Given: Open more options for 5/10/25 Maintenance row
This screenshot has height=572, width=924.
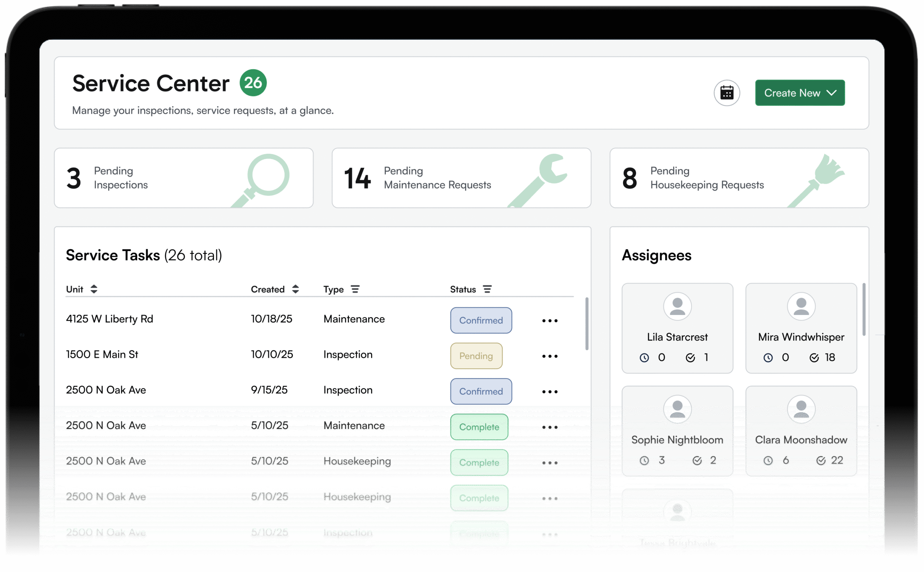Looking at the screenshot, I should click(x=549, y=428).
